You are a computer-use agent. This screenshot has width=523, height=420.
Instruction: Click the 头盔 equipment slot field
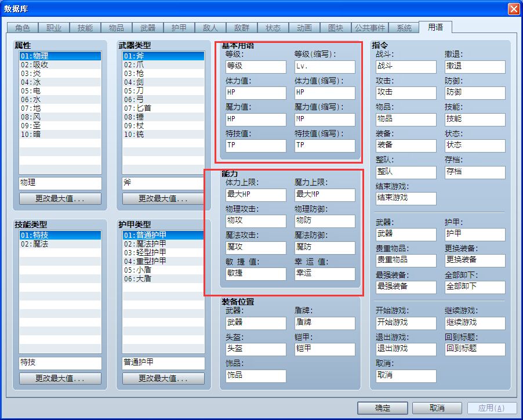click(x=256, y=349)
